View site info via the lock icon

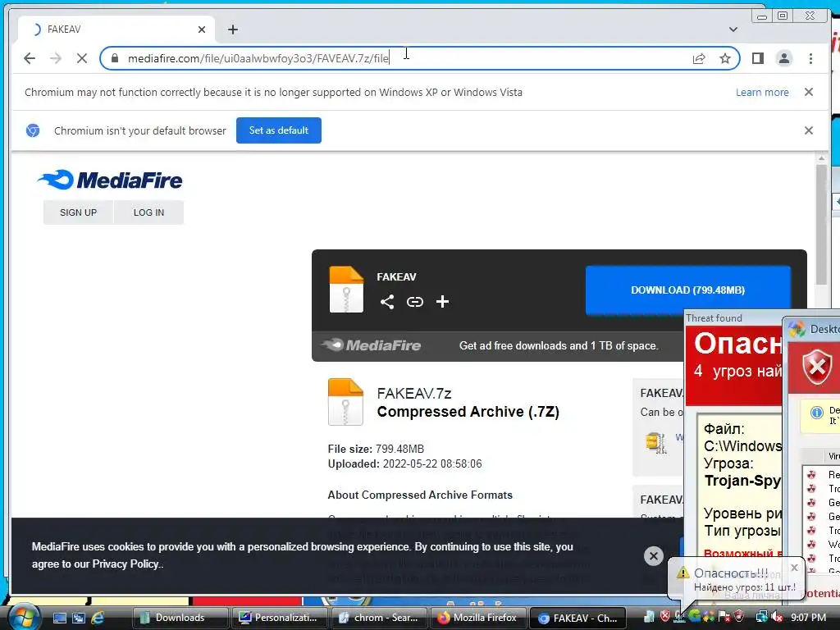pos(115,58)
